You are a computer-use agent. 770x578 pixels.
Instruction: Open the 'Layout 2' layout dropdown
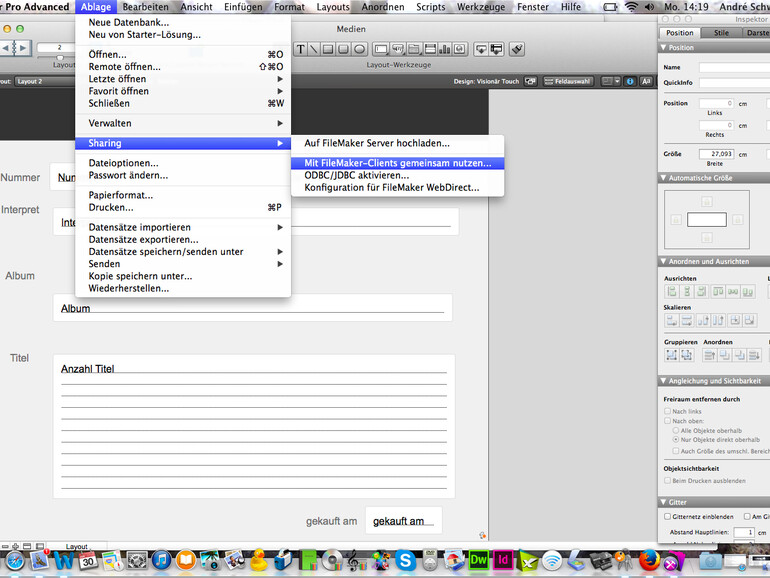[x=44, y=82]
